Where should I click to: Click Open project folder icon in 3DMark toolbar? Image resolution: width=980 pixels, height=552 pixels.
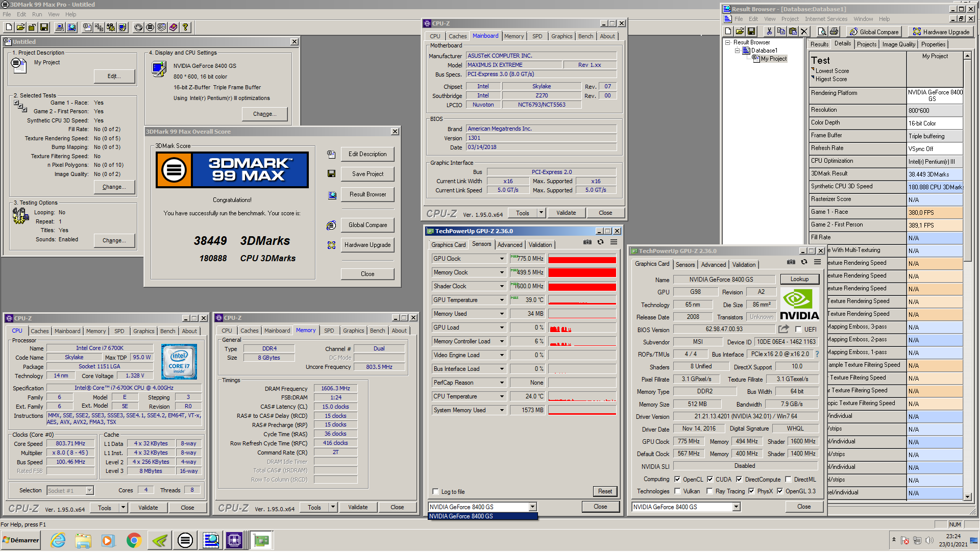click(20, 28)
